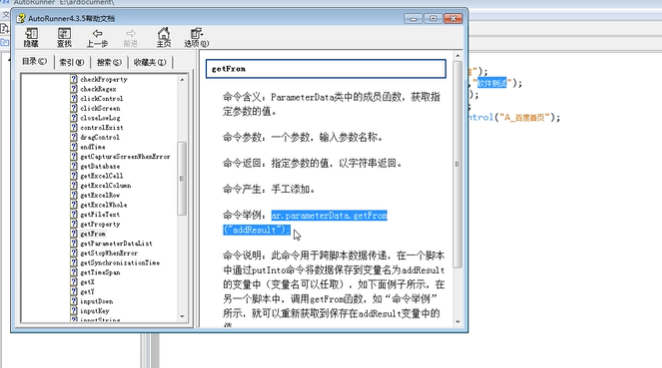Click the topic tree scrollbar thumb
Viewport: 662px width, 368px height.
pyautogui.click(x=182, y=179)
